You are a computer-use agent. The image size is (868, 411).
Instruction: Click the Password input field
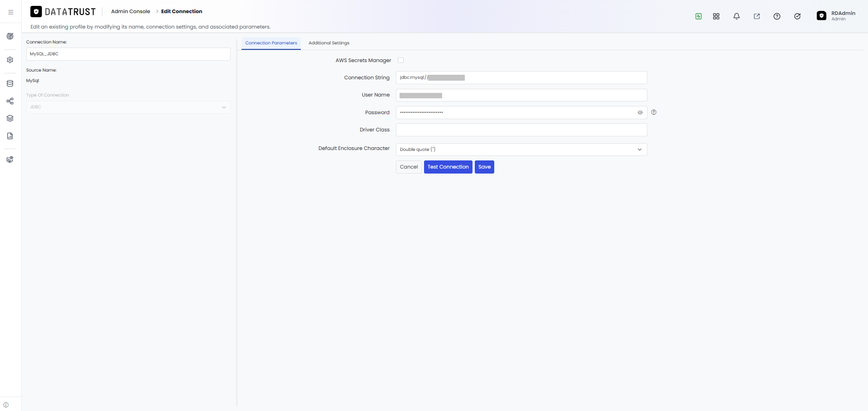521,112
